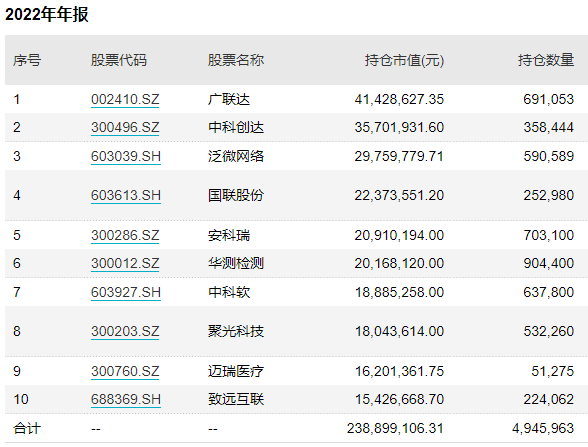This screenshot has height=447, width=588.
Task: Click the 股票名称 column header
Action: pos(236,60)
